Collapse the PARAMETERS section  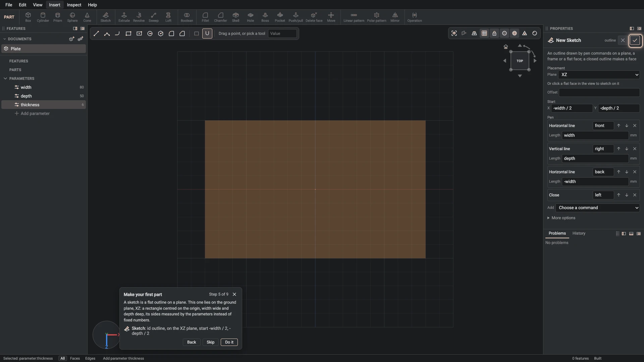[5, 78]
